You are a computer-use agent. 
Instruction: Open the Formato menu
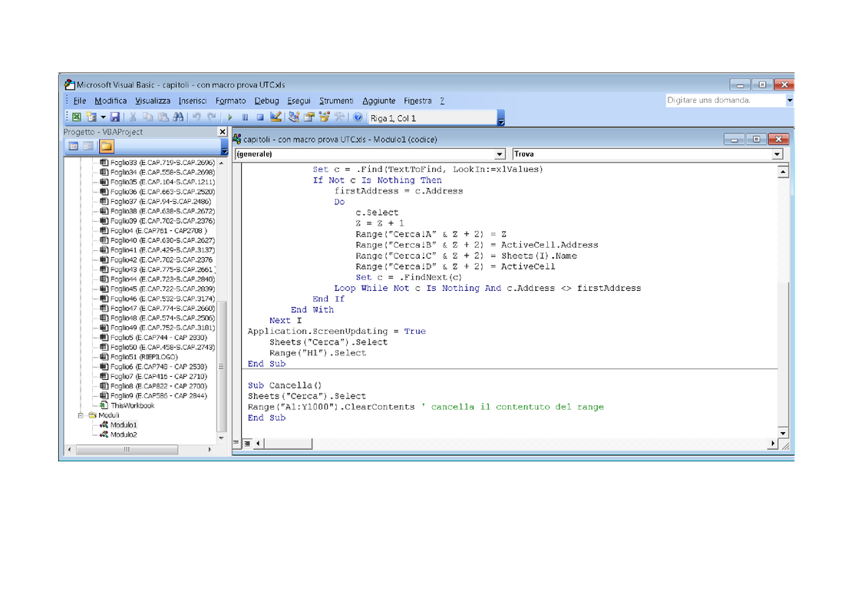[230, 101]
